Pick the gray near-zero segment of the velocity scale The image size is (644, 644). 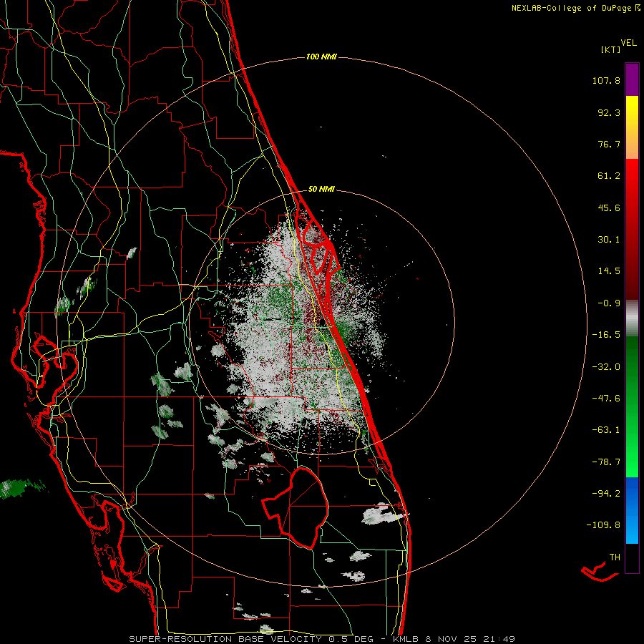[x=632, y=318]
